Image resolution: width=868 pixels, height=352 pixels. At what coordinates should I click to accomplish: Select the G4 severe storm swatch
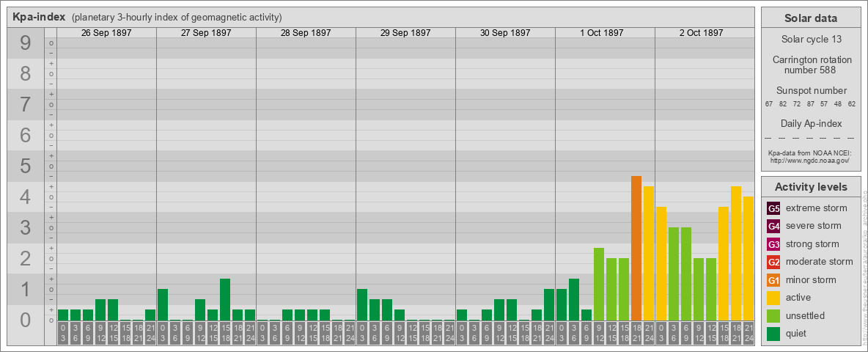point(773,226)
